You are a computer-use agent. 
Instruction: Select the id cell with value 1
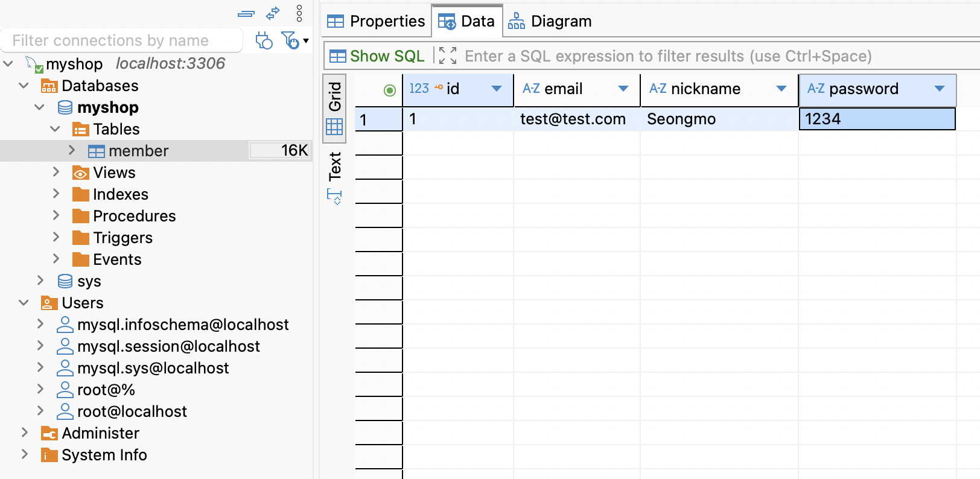[458, 119]
